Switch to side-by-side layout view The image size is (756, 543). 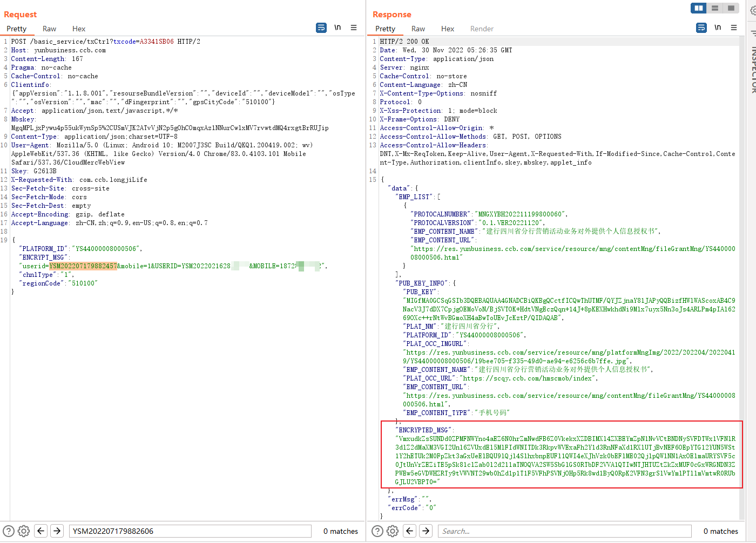[699, 8]
